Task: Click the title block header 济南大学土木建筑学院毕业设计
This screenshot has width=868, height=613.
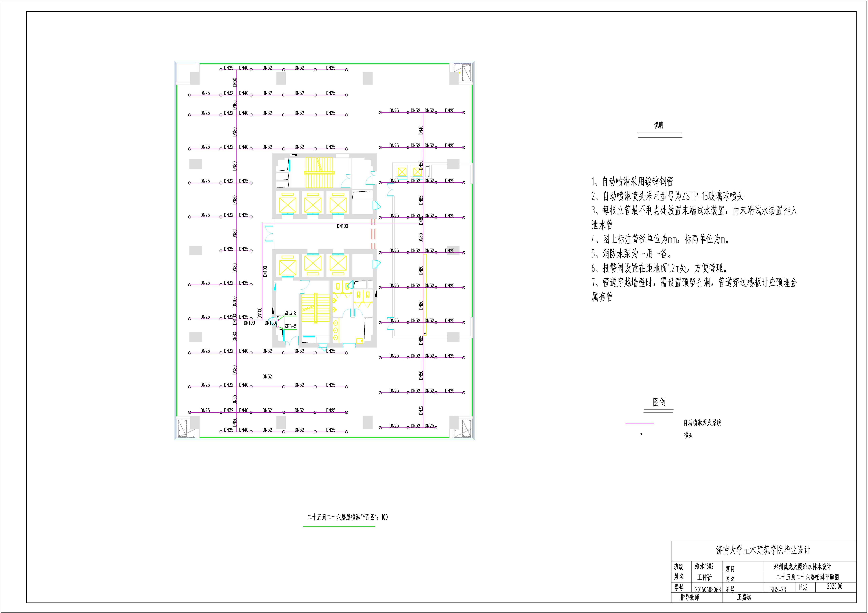Action: [x=763, y=550]
